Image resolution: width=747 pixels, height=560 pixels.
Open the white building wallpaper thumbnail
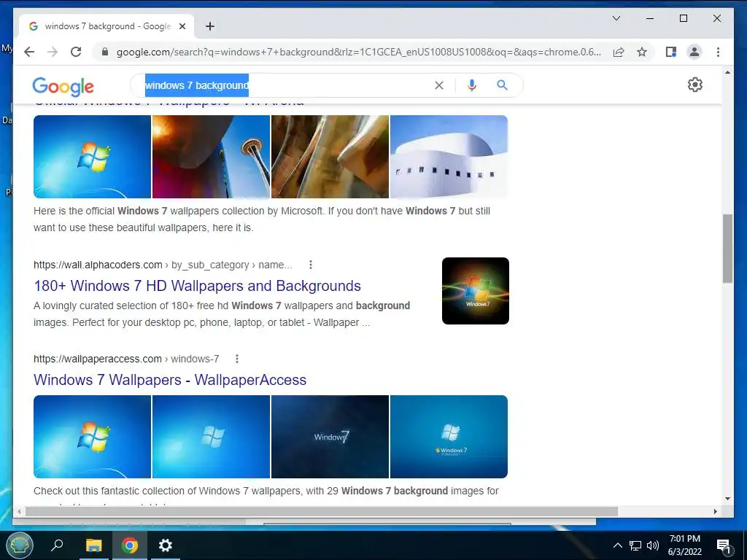pyautogui.click(x=449, y=157)
